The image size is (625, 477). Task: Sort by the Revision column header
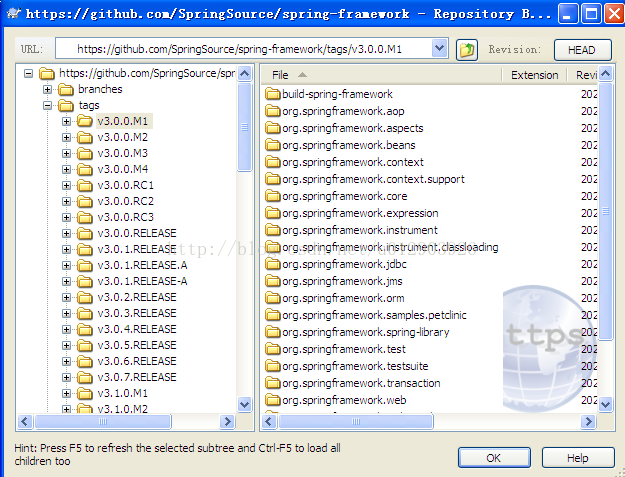[x=582, y=75]
